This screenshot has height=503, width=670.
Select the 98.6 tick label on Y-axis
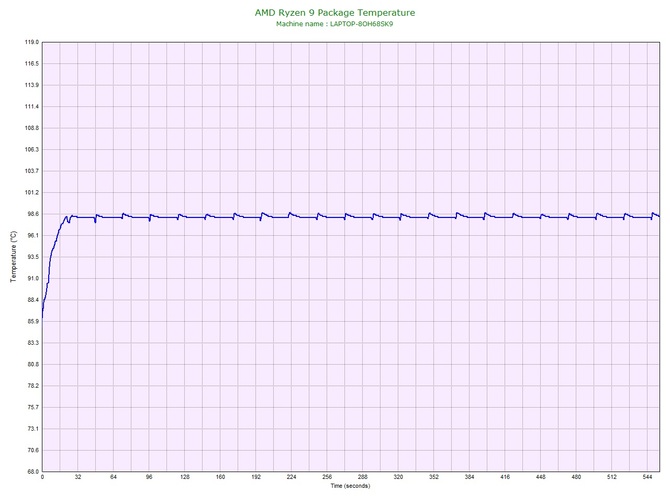tap(33, 214)
